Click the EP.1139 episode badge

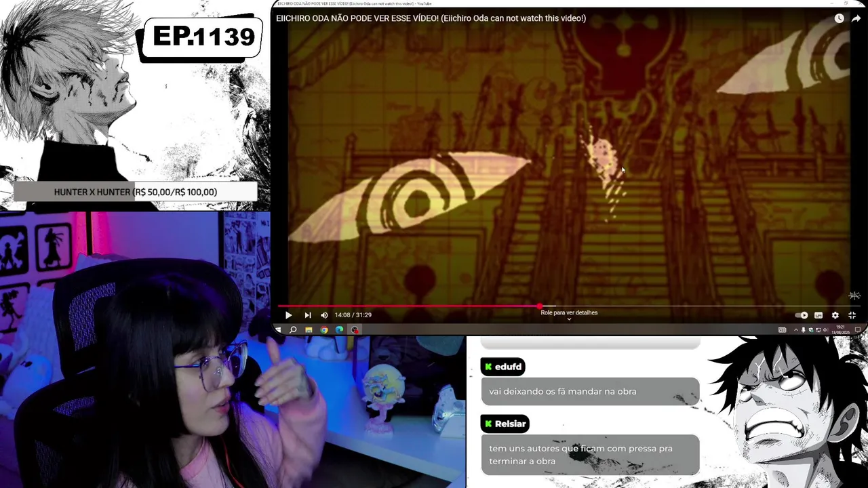pyautogui.click(x=202, y=38)
